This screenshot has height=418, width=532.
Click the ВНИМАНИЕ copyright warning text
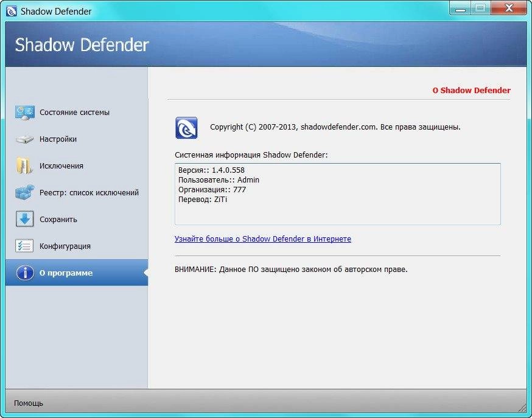point(291,270)
